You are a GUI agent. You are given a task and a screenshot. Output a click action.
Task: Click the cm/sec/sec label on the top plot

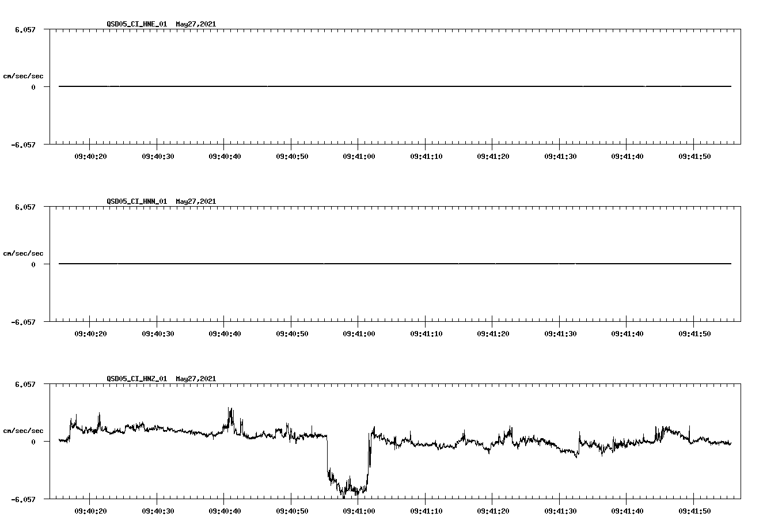click(x=24, y=75)
